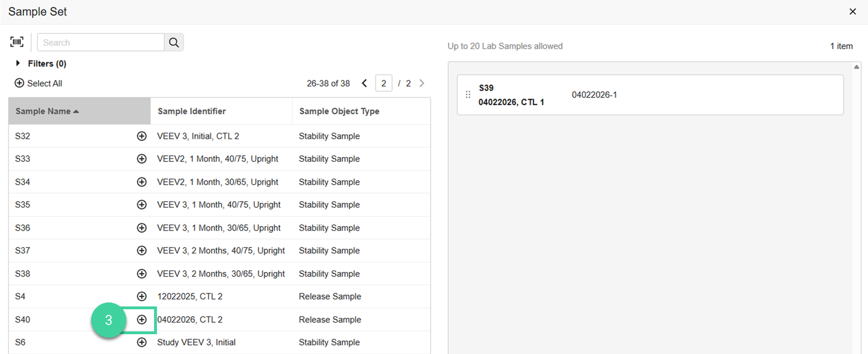868x354 pixels.
Task: Add sample S33 using its plus icon
Action: click(x=142, y=159)
